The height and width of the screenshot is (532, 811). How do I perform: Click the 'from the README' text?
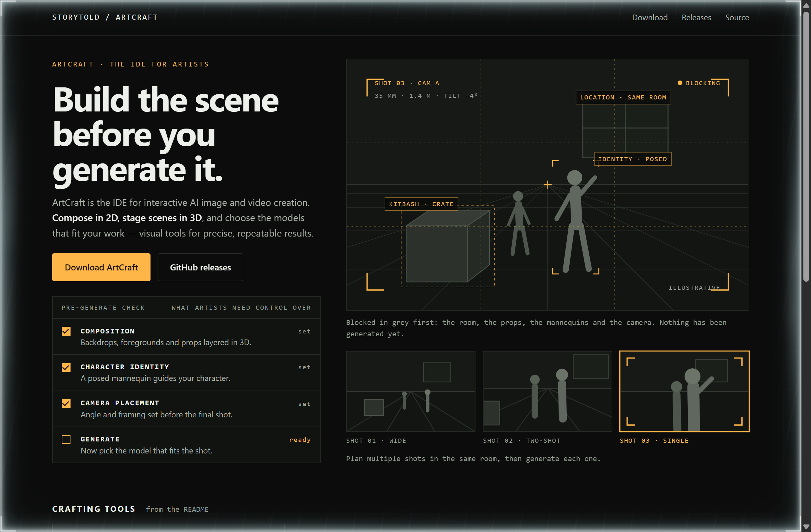click(x=177, y=509)
